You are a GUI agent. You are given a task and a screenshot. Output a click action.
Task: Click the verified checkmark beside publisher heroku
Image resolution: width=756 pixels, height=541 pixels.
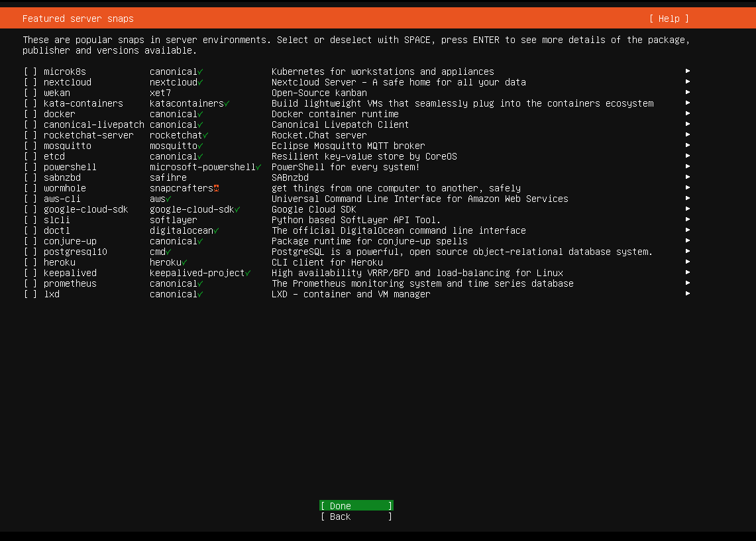[184, 262]
